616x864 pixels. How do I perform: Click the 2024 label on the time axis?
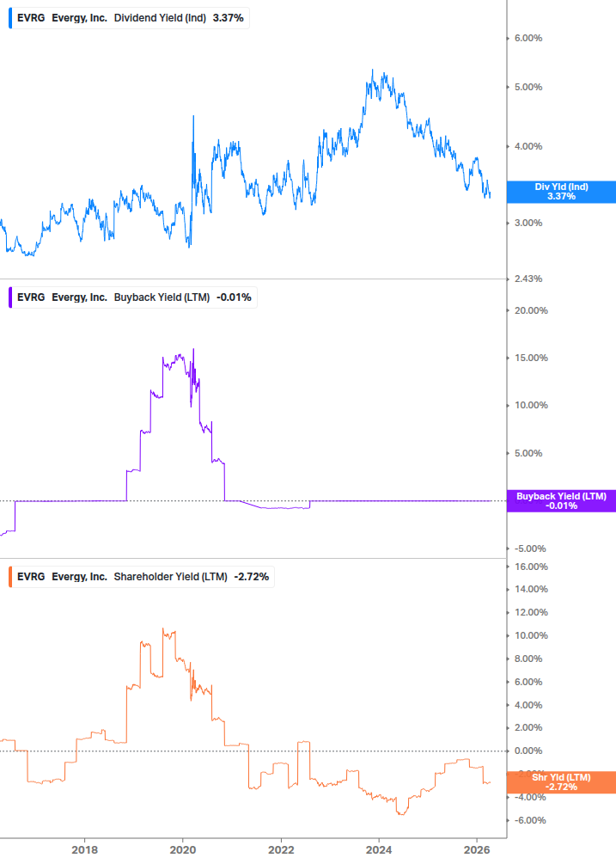coord(379,850)
